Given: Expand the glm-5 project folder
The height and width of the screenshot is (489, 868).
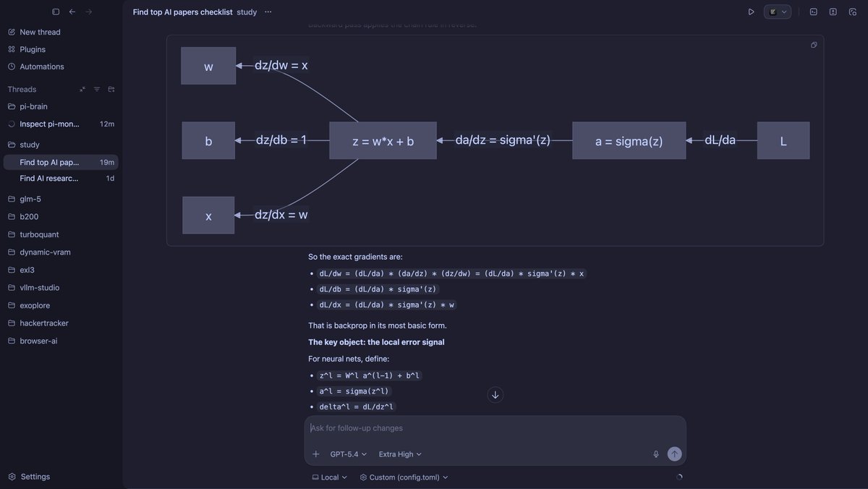Looking at the screenshot, I should click(61, 199).
